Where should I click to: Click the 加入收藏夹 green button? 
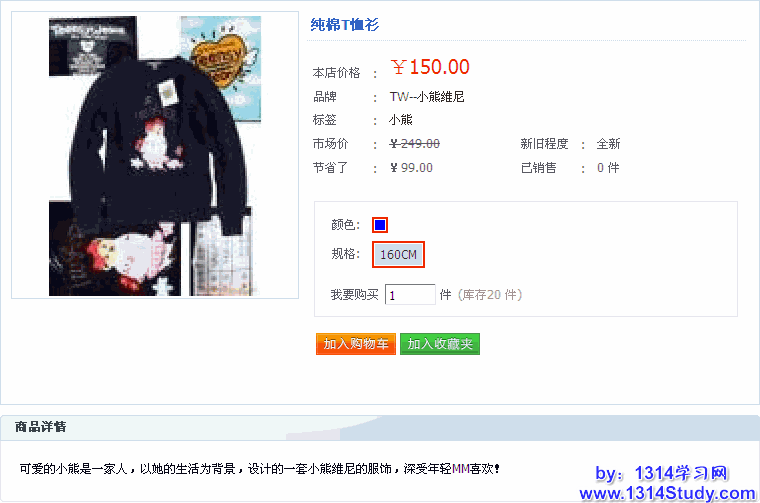(440, 344)
